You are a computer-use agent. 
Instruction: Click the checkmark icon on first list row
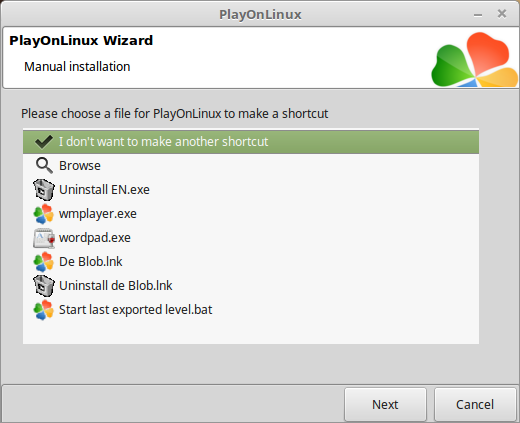(44, 142)
